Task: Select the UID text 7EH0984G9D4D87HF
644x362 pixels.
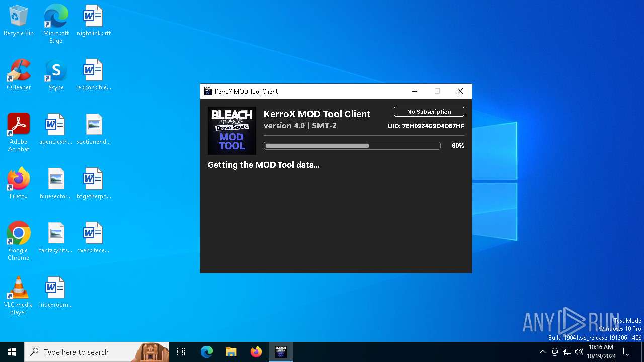Action: click(433, 126)
